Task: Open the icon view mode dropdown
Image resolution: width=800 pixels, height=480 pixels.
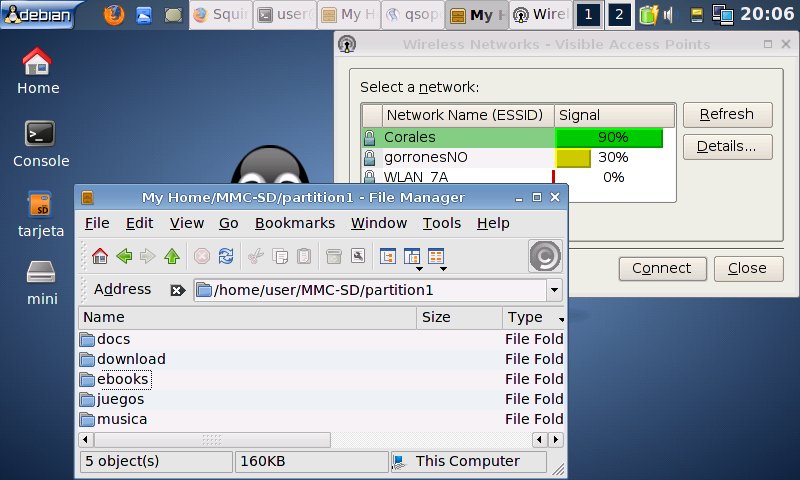Action: 412,257
